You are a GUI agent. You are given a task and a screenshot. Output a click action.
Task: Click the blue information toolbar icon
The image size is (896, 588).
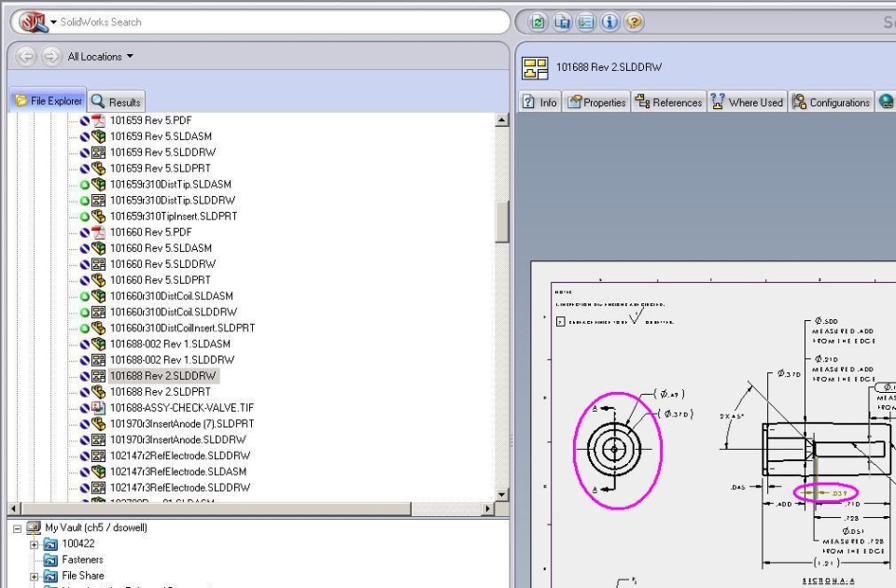609,22
